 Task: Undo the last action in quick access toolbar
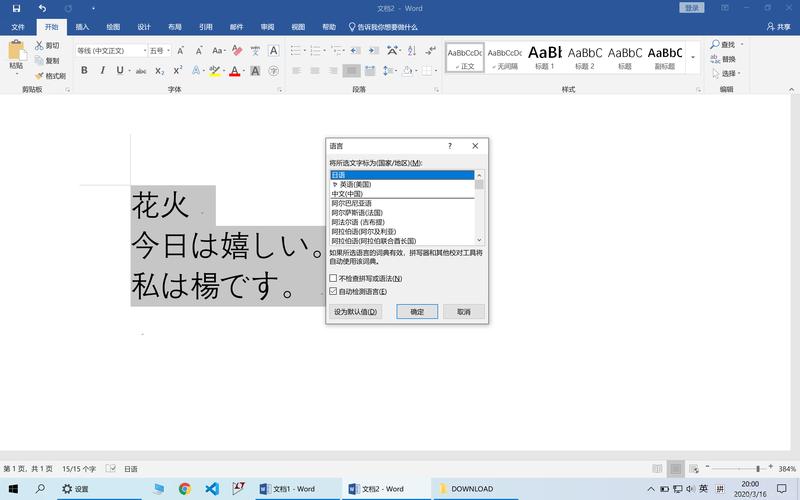42,8
